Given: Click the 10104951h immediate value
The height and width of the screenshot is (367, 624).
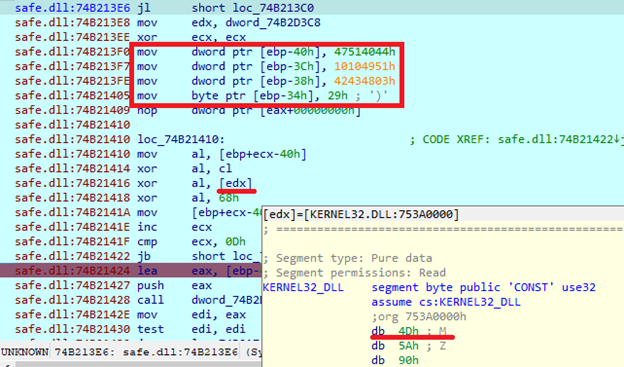Looking at the screenshot, I should (365, 66).
